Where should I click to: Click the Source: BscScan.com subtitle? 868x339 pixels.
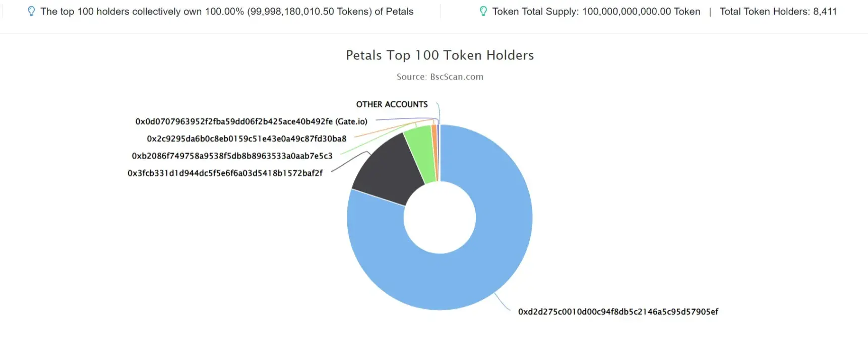pos(440,77)
